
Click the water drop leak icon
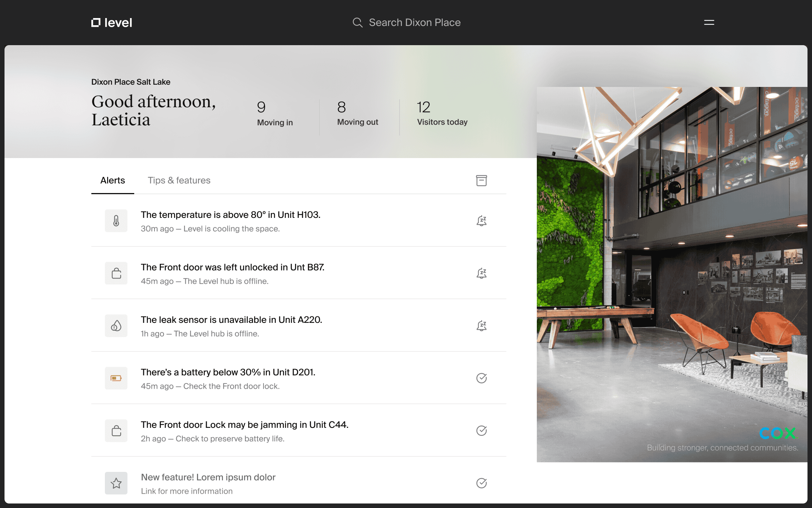(x=116, y=326)
